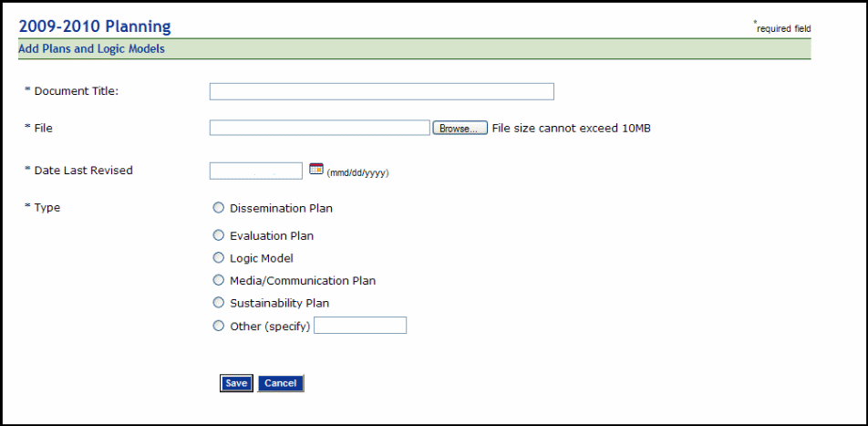The height and width of the screenshot is (426, 868).
Task: Click the (mm/dd/yyyy) format hint
Action: (358, 172)
